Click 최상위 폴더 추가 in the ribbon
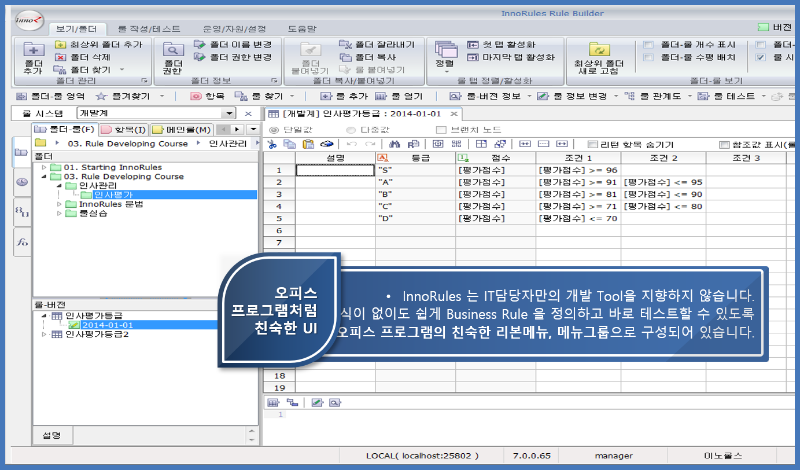Viewport: 800px width, 470px height. tap(99, 45)
